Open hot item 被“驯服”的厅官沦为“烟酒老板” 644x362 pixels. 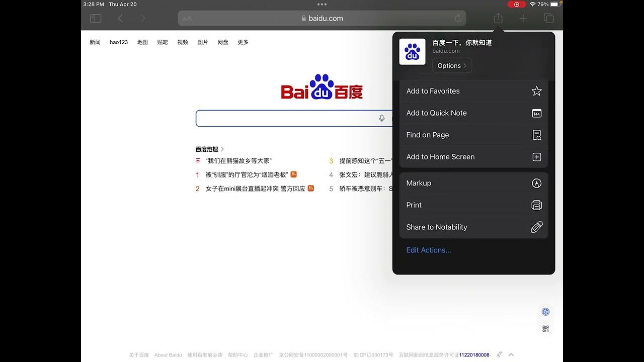247,174
